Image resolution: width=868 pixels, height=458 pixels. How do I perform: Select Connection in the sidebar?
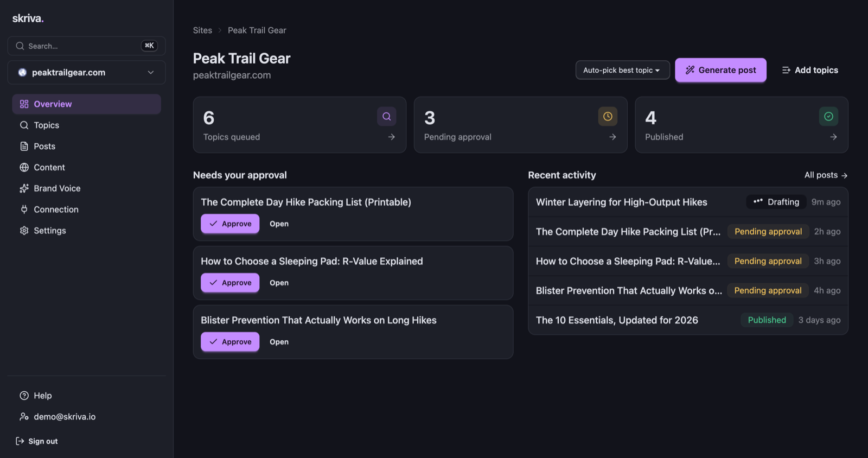[x=87, y=209]
